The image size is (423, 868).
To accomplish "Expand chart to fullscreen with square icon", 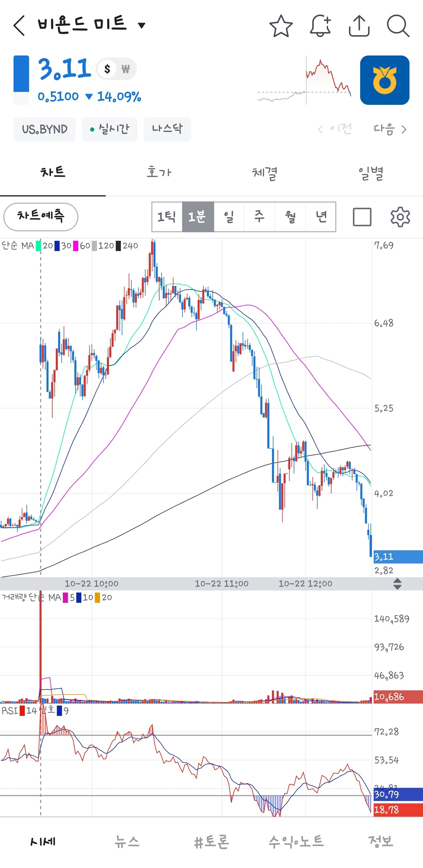I will point(362,217).
